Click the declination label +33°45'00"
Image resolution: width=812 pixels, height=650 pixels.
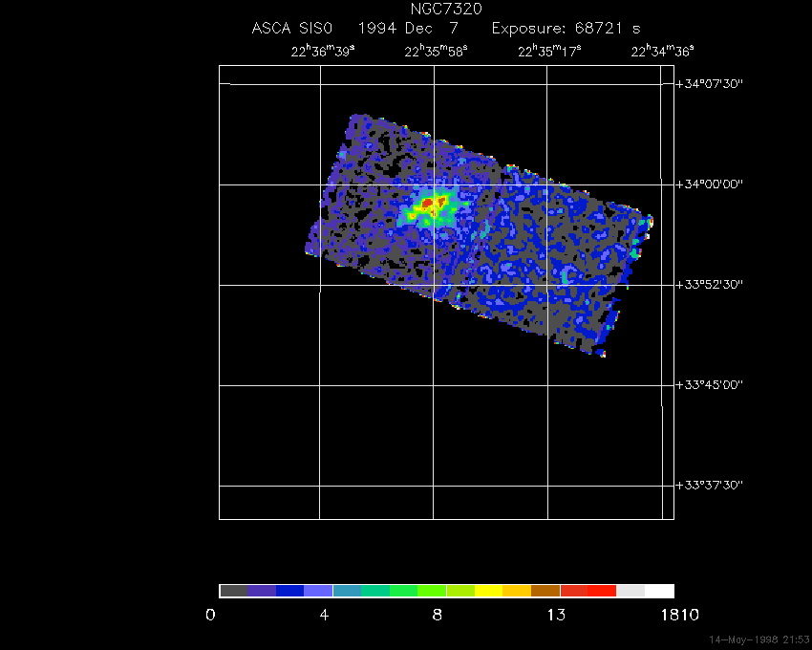710,385
